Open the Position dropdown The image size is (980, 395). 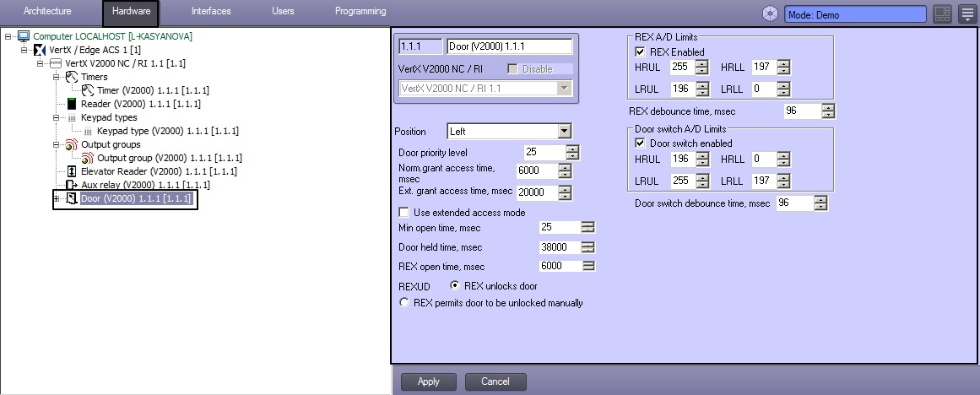click(x=564, y=132)
